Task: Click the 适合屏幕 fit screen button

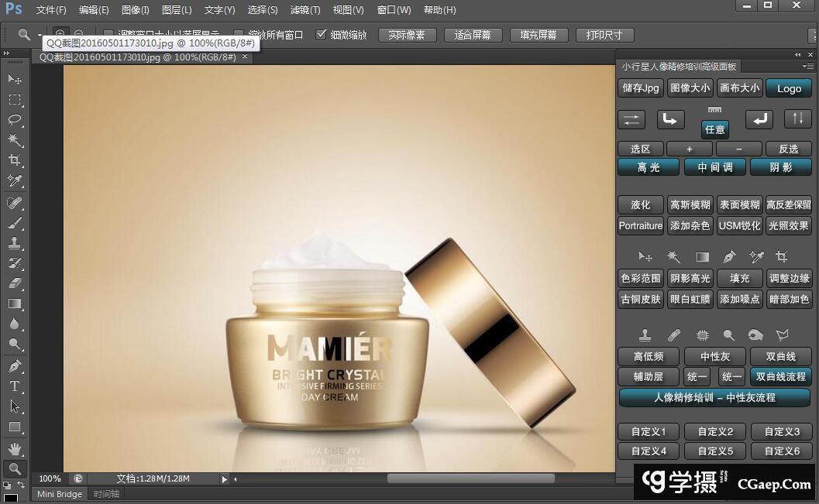Action: 473,36
